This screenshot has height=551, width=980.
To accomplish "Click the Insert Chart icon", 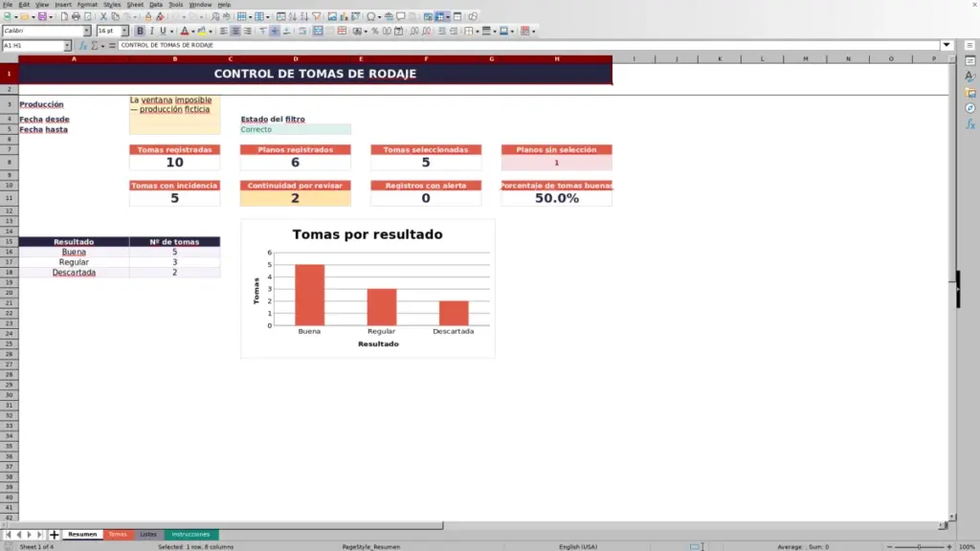I will coord(344,16).
